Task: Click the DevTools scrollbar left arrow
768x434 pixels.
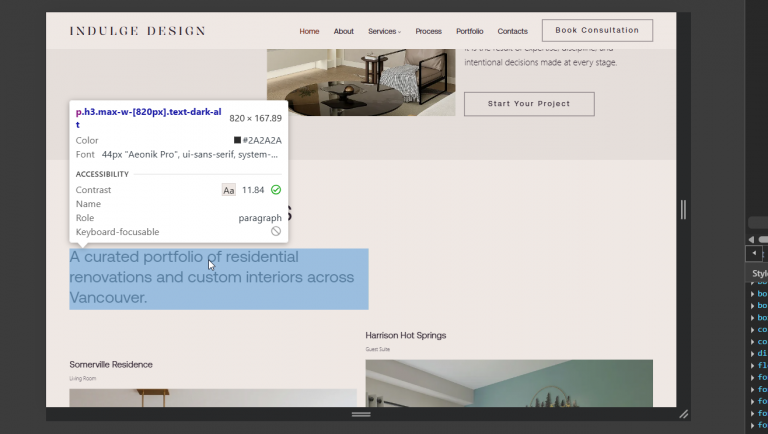Action: [x=751, y=240]
